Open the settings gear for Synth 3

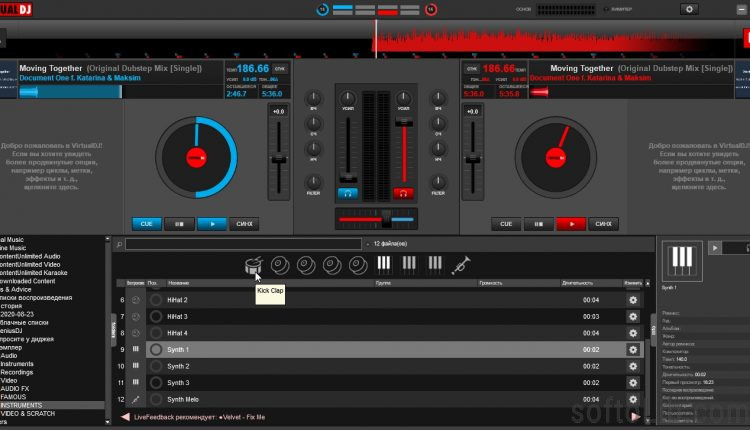tap(633, 383)
